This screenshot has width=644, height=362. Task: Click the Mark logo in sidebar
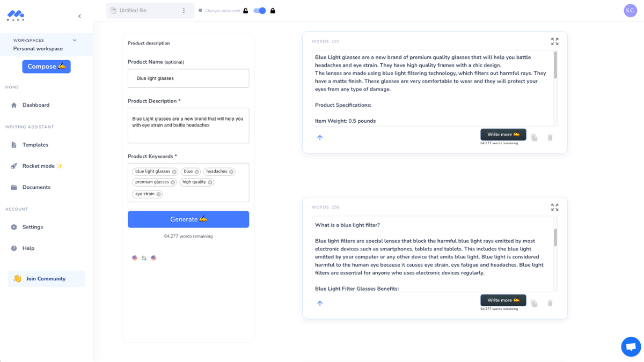point(16,16)
